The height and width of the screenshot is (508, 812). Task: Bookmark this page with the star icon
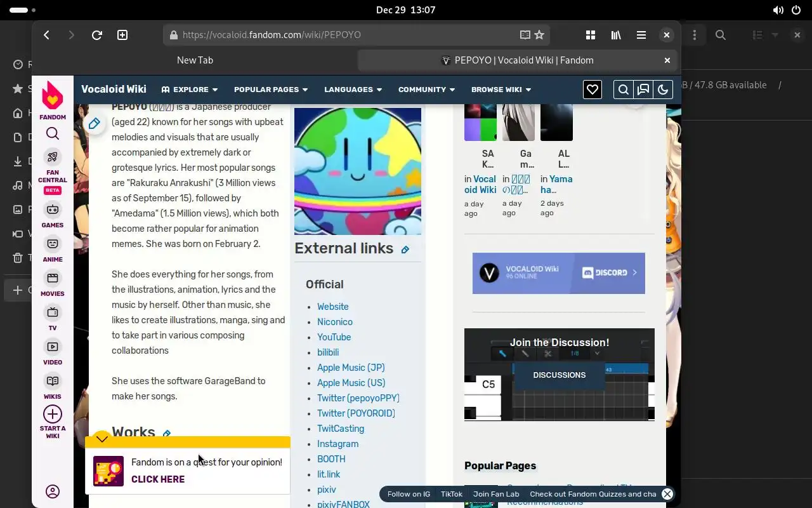539,35
